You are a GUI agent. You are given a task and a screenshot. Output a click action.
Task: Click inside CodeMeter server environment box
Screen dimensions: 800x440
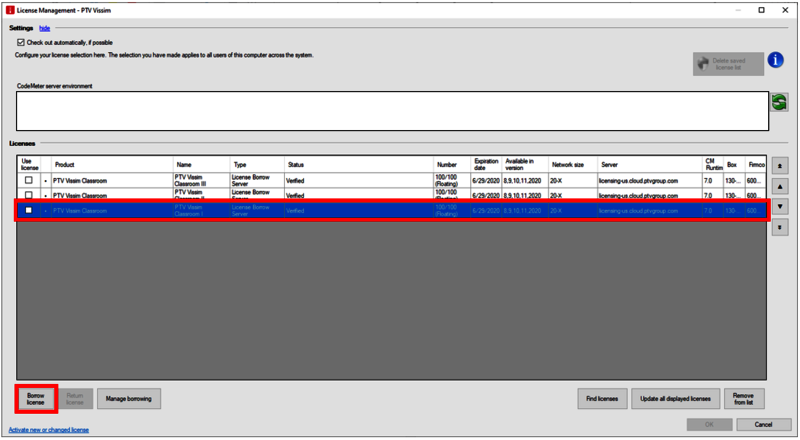[x=390, y=111]
